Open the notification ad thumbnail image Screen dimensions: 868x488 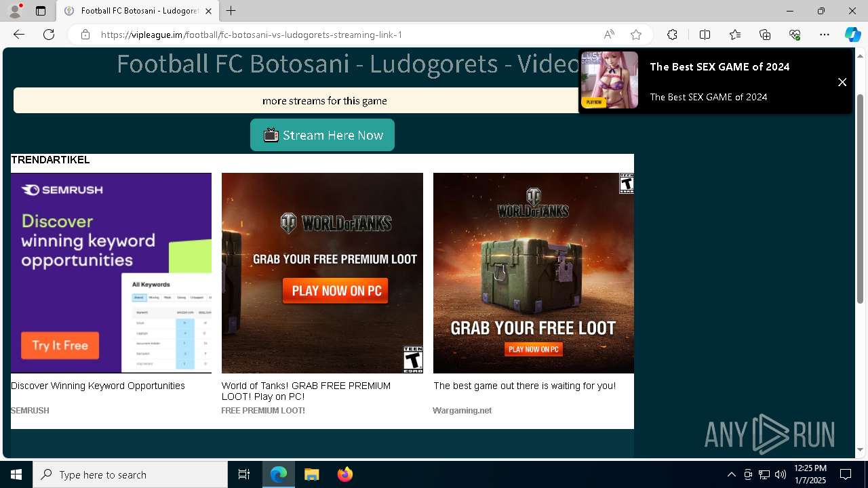coord(610,80)
